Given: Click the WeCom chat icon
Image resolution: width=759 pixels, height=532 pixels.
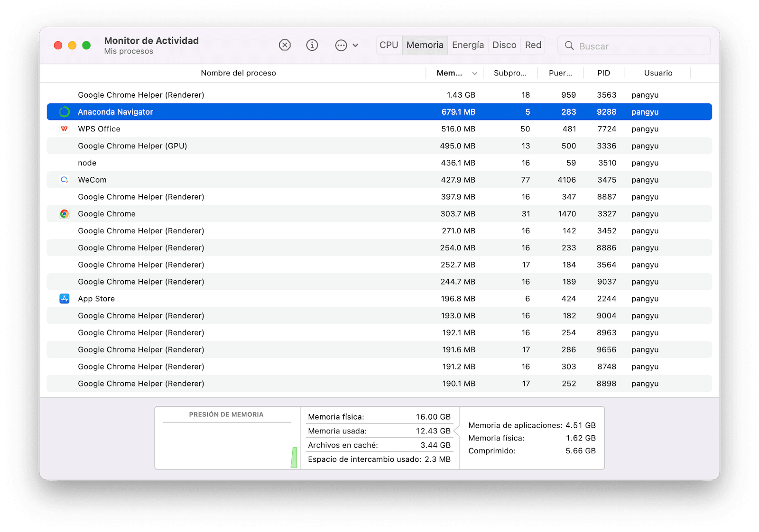Looking at the screenshot, I should point(65,180).
